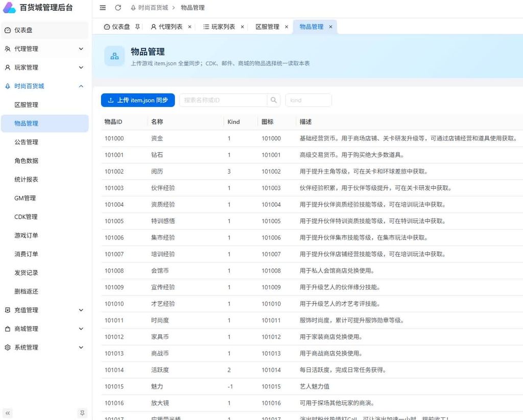Screen dimensions: 523x420
Task: Open 区服管理 in the sidebar
Action: point(45,105)
